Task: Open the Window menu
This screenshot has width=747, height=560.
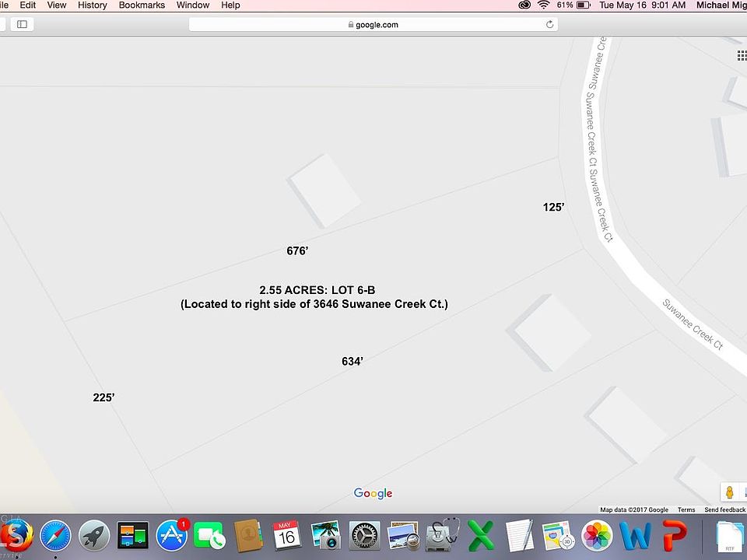Action: pyautogui.click(x=193, y=5)
